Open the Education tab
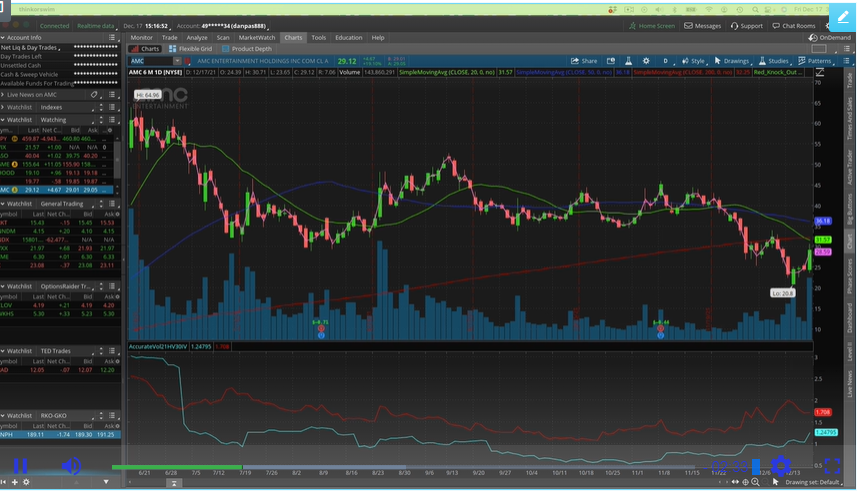 click(x=349, y=38)
